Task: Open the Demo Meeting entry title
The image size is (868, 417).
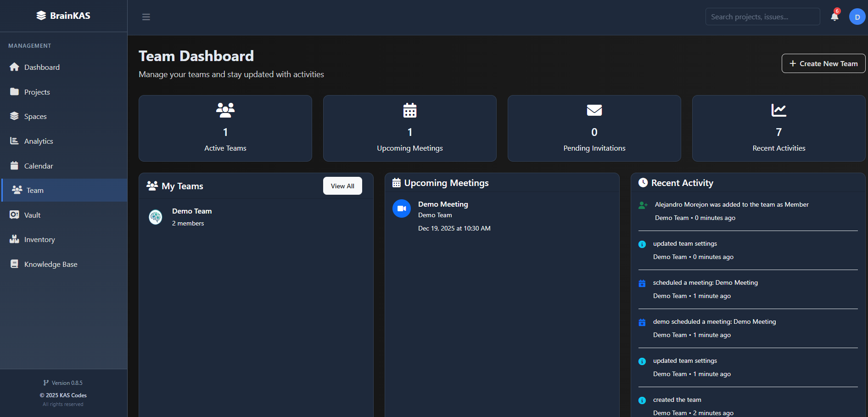Action: [443, 204]
